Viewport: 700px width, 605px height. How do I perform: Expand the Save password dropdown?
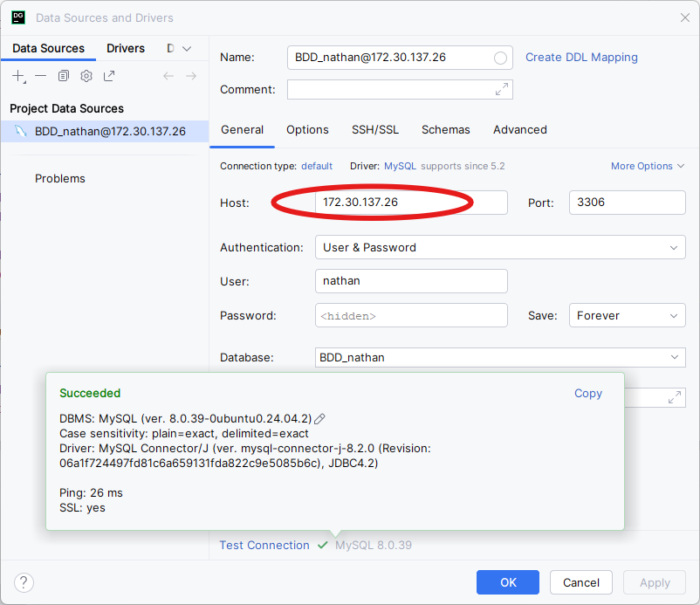coord(627,316)
